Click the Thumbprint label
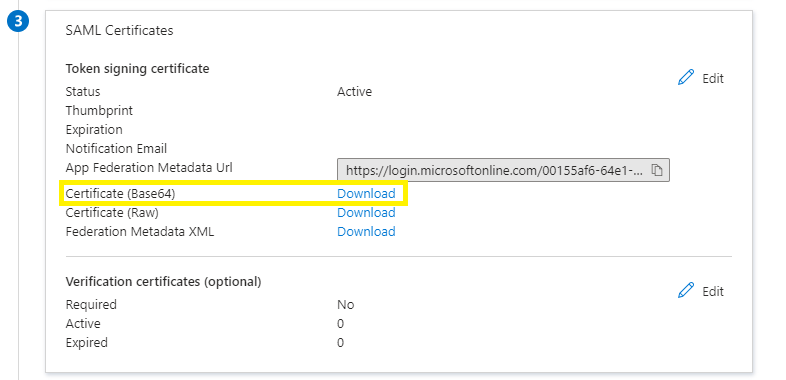 tap(99, 110)
